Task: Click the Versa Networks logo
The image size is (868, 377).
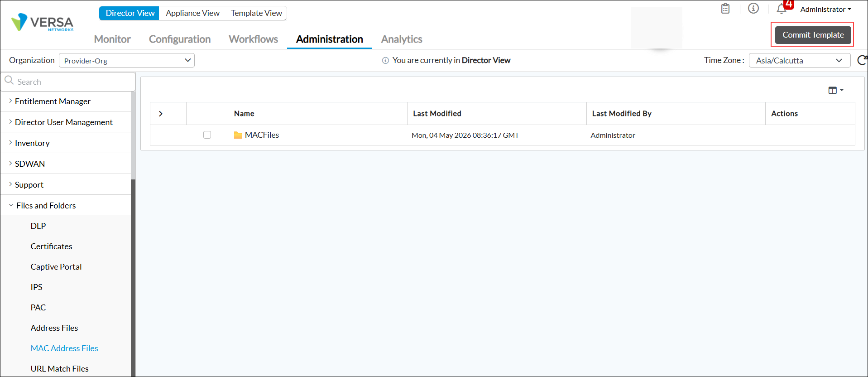Action: tap(42, 22)
